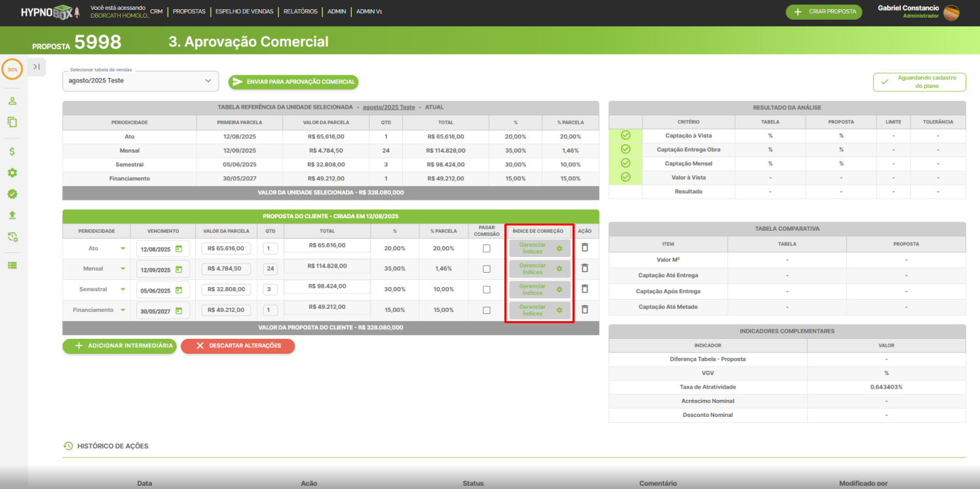The image size is (980, 489).
Task: Click the Histórico de Ações clock icon
Action: click(x=67, y=446)
